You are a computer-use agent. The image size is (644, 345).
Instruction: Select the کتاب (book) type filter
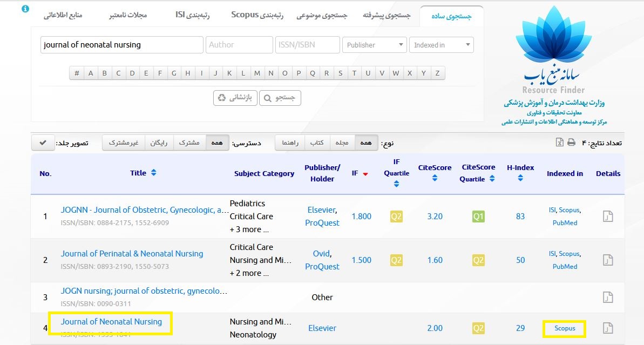click(x=317, y=143)
